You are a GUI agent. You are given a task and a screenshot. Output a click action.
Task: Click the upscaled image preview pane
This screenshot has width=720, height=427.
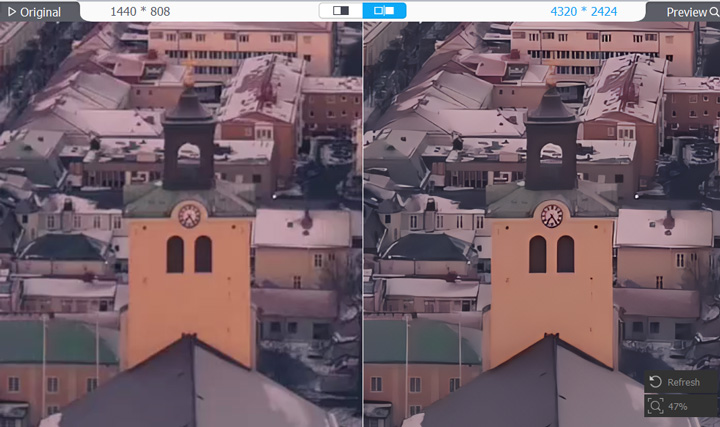point(542,225)
